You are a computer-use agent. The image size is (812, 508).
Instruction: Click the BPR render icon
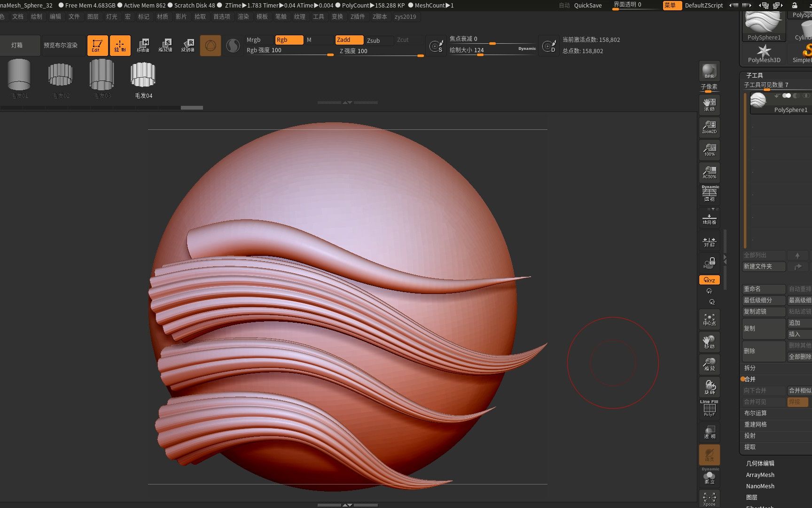pos(709,71)
